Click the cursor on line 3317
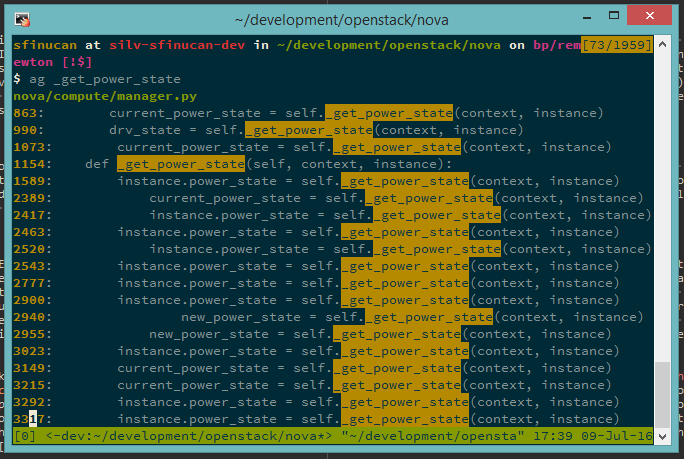This screenshot has width=684, height=459. [x=33, y=419]
